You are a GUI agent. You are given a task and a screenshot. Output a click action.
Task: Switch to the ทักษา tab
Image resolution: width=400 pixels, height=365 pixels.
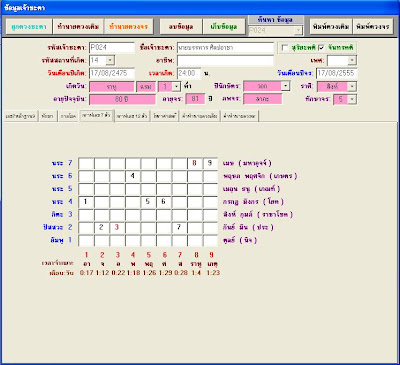point(48,116)
